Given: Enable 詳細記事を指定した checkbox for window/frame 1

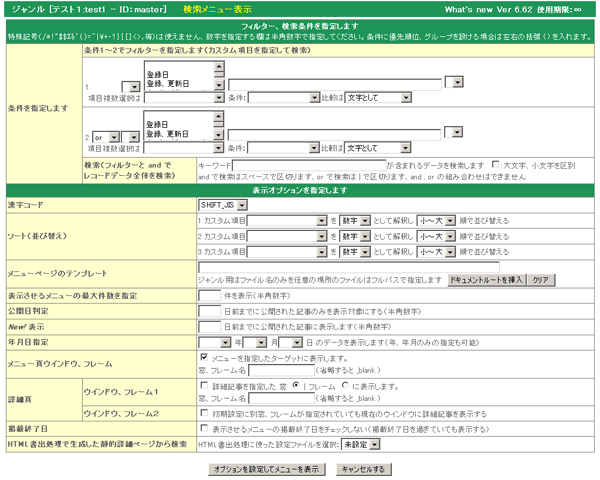Looking at the screenshot, I should 204,385.
